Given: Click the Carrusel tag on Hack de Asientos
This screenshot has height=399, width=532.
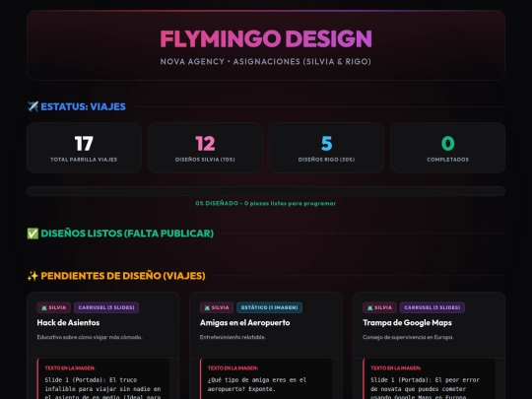Looking at the screenshot, I should coord(106,307).
